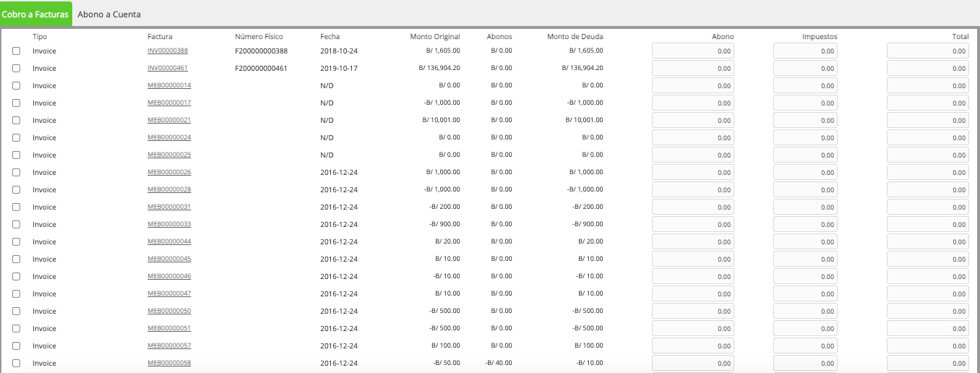Click the date 2019-10-17
Image resolution: width=980 pixels, height=373 pixels.
tap(339, 68)
